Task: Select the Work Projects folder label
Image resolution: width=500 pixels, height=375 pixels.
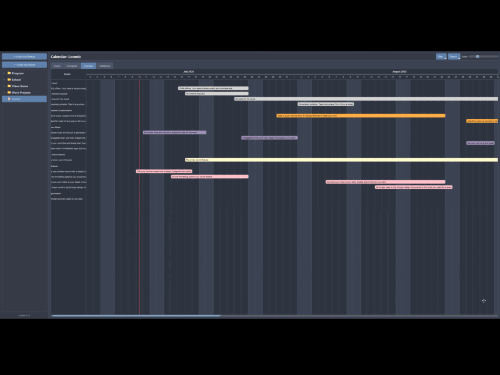Action: point(21,93)
